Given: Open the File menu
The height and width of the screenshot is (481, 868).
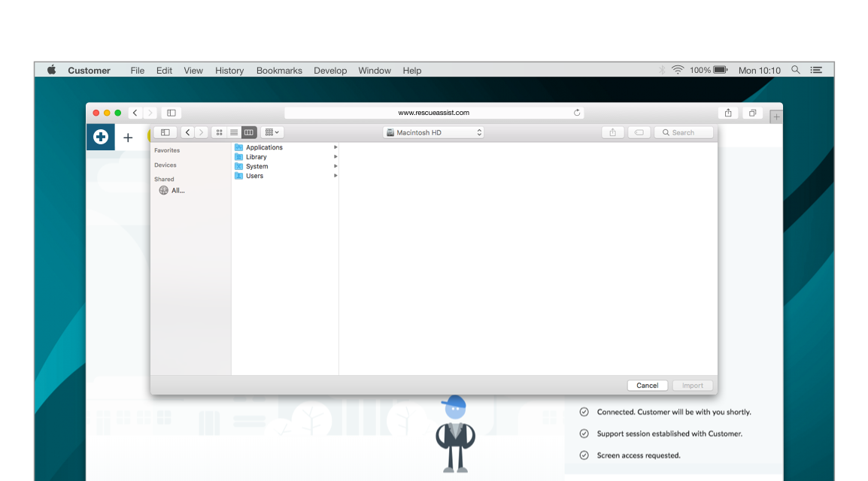Looking at the screenshot, I should pyautogui.click(x=138, y=70).
